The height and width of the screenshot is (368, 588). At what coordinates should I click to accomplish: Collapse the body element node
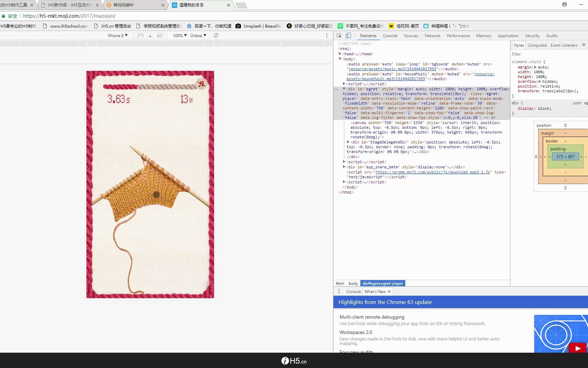click(x=340, y=59)
